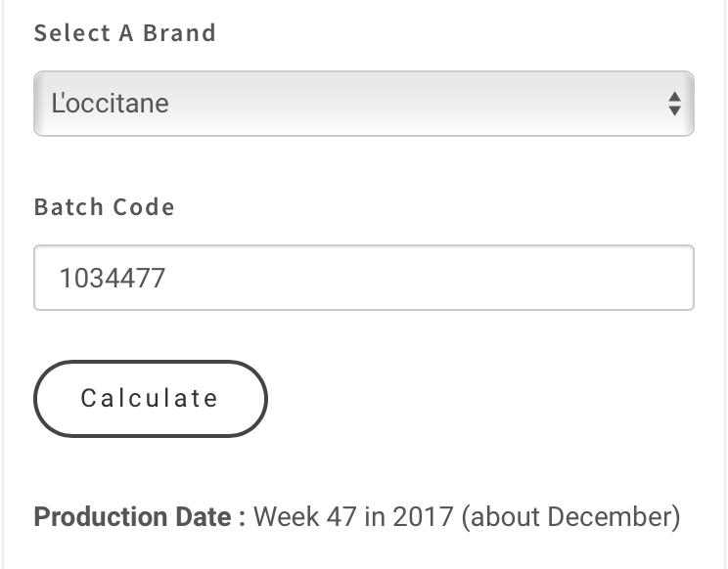Click blank middle area of brand dropdown
This screenshot has height=569, width=728.
pyautogui.click(x=391, y=103)
